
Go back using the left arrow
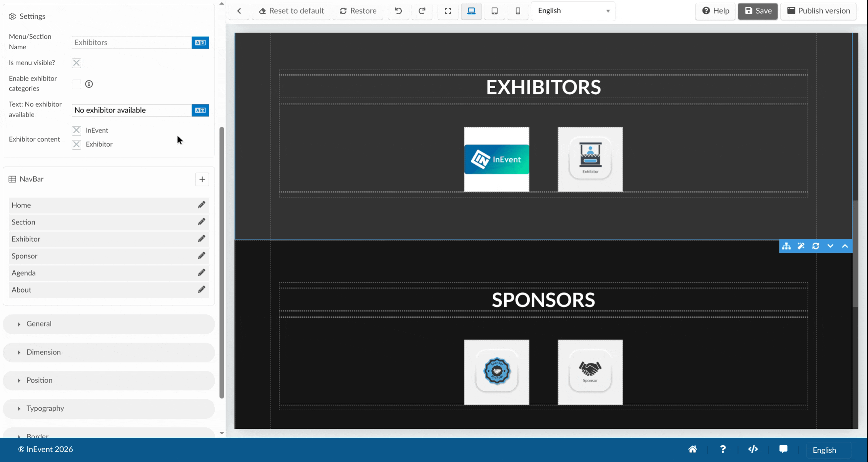tap(239, 11)
